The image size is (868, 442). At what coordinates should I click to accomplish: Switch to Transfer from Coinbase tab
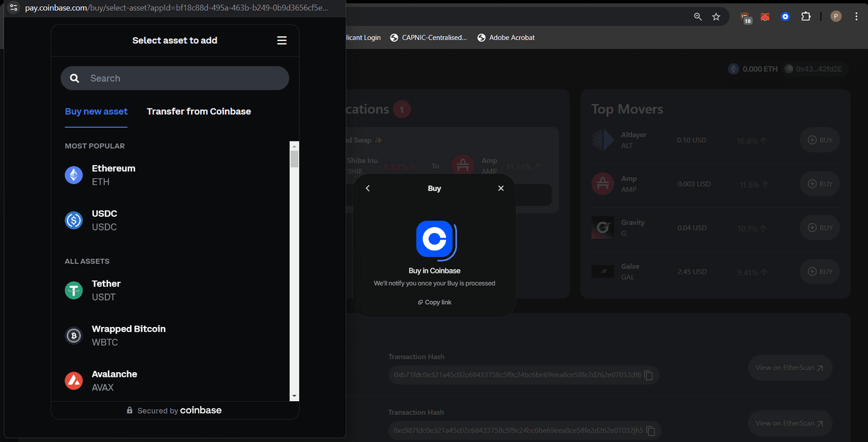click(199, 111)
